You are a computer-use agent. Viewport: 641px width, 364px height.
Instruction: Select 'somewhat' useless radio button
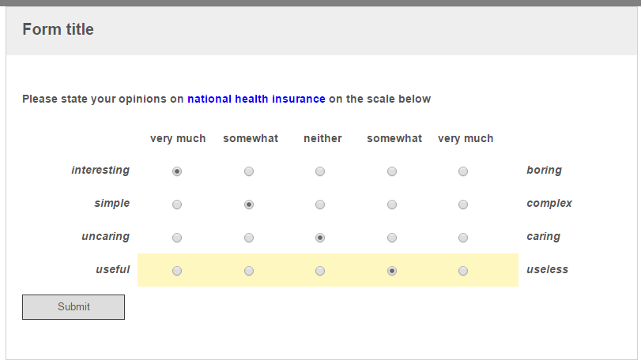(x=392, y=271)
